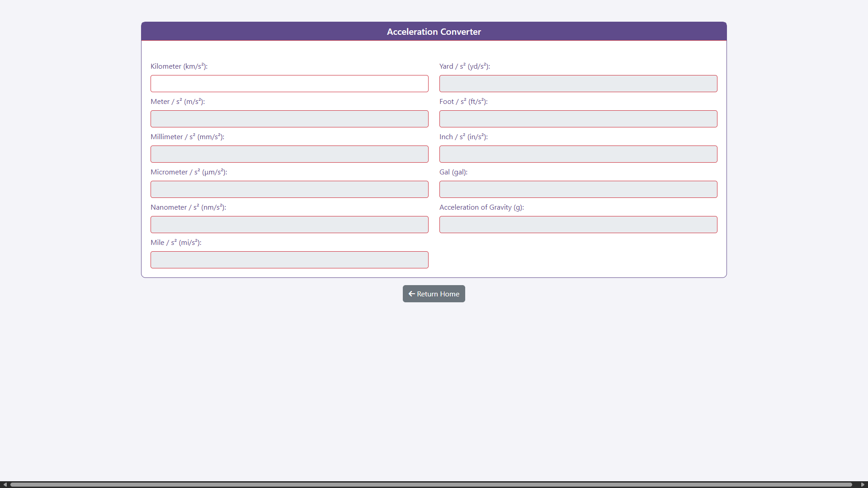Click the Gal (gal) input field
Viewport: 868px width, 488px height.
pos(578,189)
